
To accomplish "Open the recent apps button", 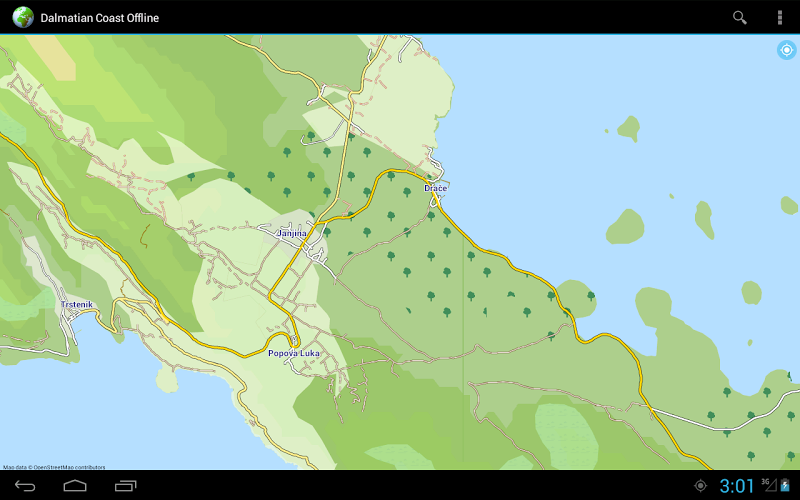I will coord(126,486).
